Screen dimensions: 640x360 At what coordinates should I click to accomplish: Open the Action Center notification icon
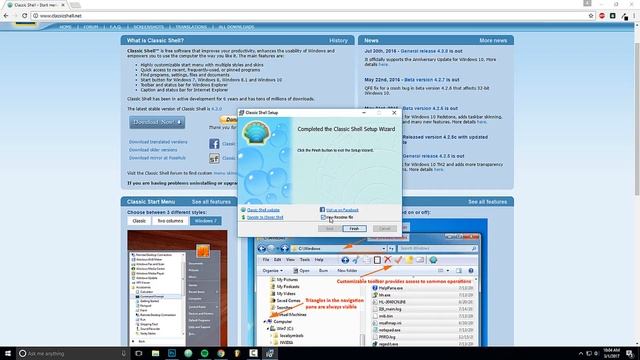pyautogui.click(x=630, y=353)
